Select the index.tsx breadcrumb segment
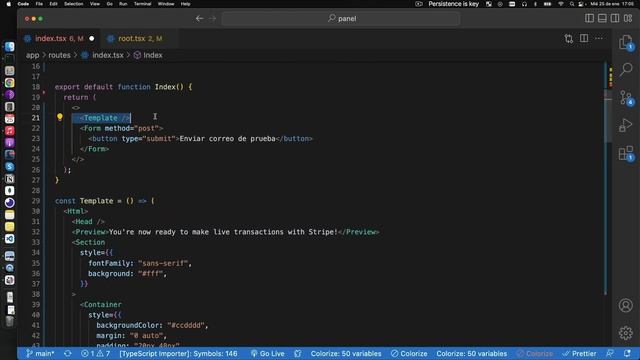 108,55
